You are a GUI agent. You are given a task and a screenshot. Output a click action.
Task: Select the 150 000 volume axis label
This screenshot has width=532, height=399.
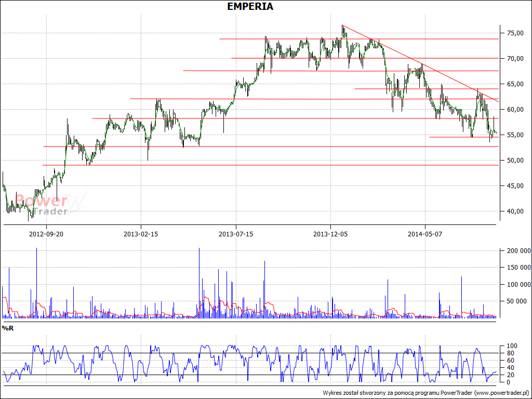[x=519, y=268]
